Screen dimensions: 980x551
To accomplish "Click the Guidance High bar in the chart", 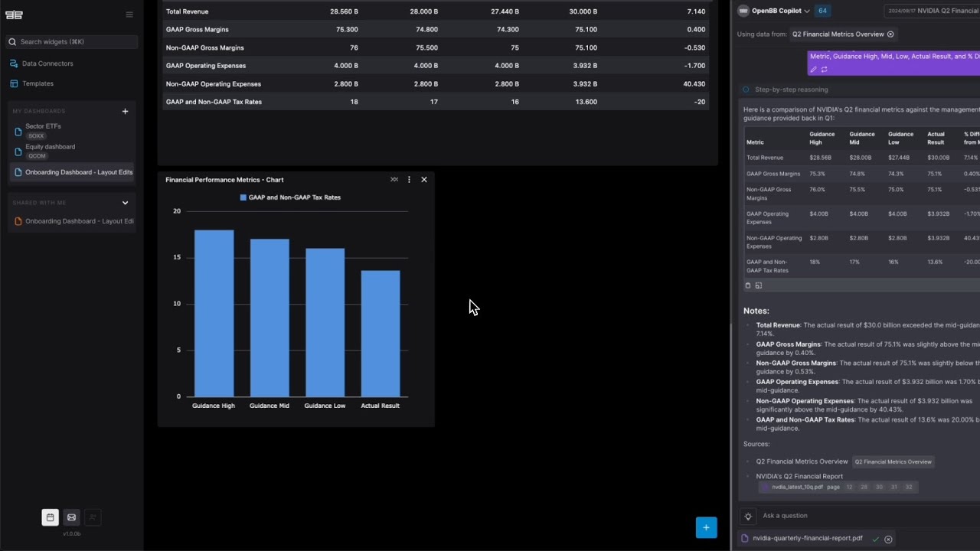I will point(214,313).
